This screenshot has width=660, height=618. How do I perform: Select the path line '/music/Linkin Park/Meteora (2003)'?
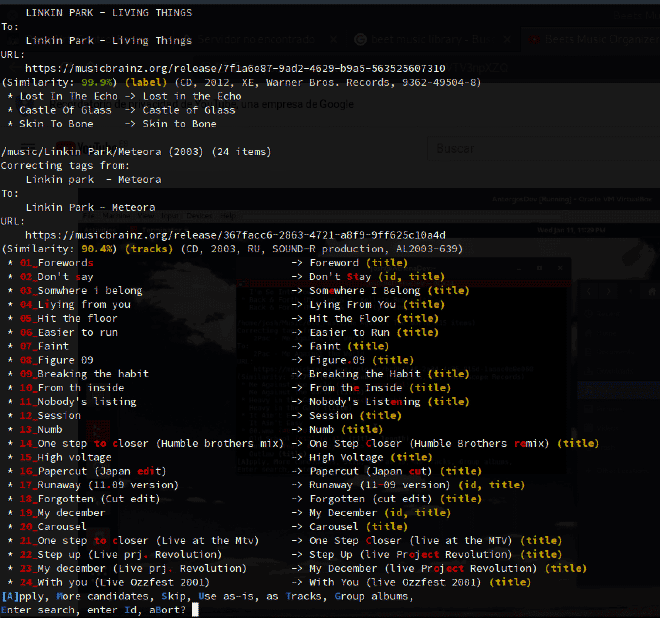[102, 152]
